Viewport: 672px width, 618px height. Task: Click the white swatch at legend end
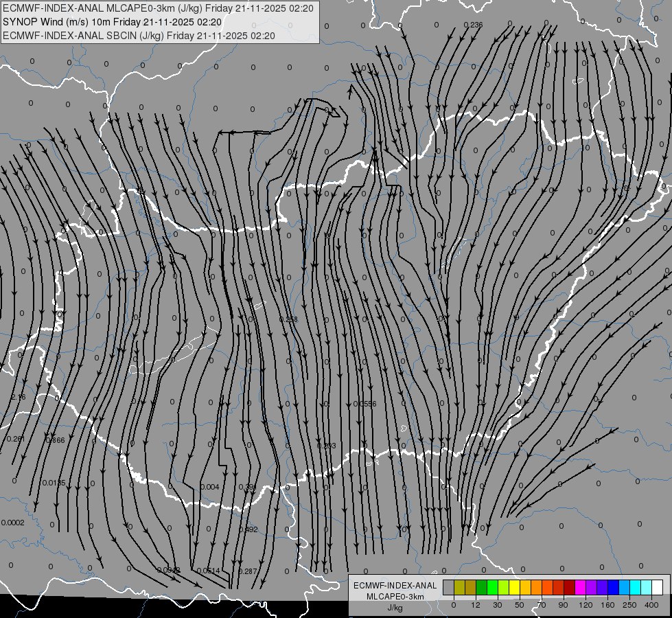(658, 587)
